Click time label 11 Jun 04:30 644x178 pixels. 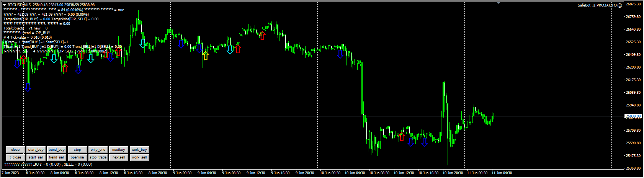(502, 173)
